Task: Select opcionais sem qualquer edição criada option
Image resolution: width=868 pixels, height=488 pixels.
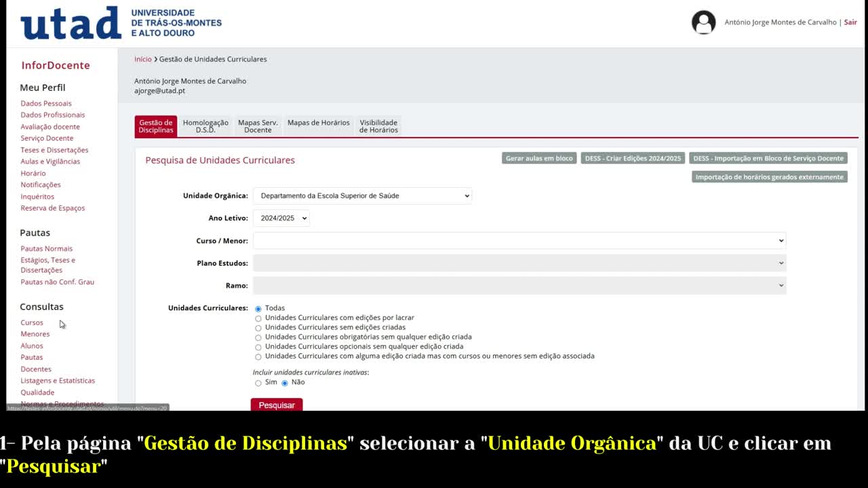Action: click(258, 347)
